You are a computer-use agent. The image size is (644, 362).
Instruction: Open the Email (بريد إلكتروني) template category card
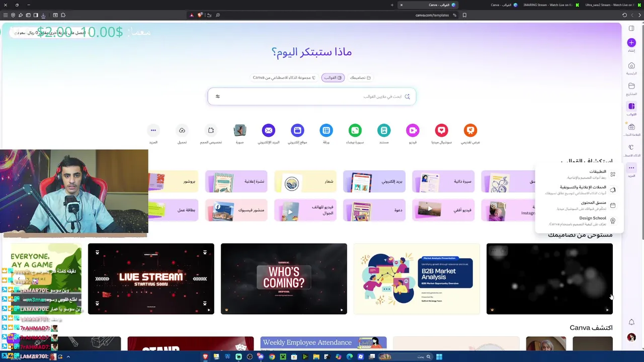tap(374, 182)
